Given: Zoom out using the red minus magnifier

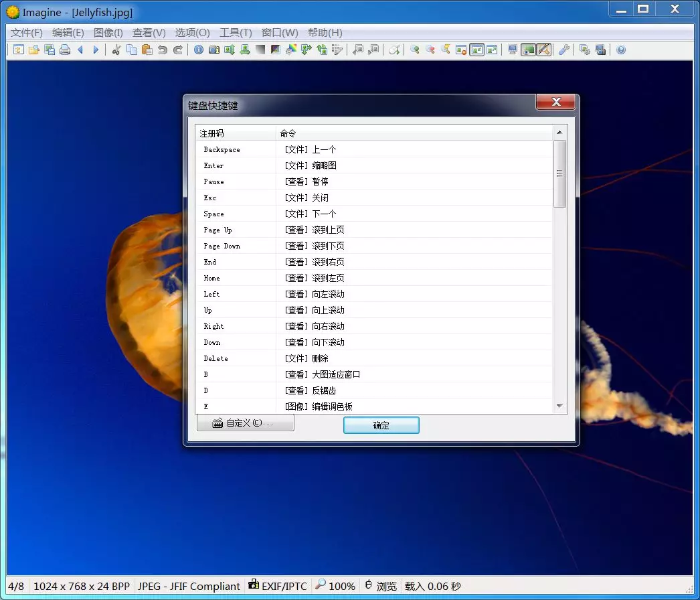Looking at the screenshot, I should 430,50.
